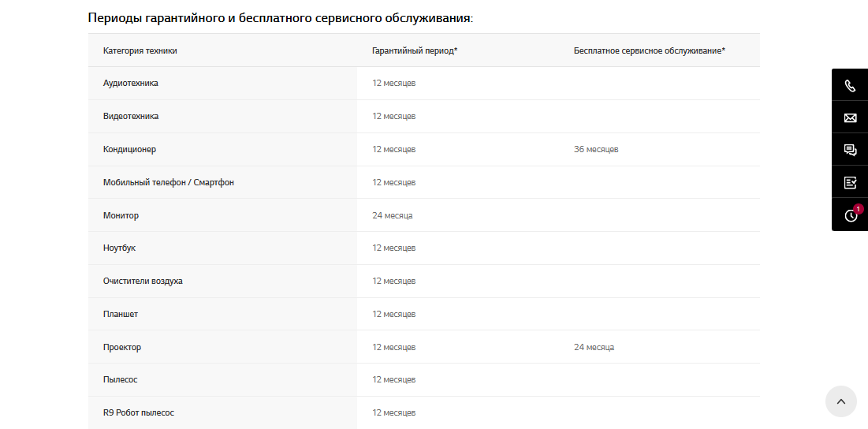Screen dimensions: 868x429
Task: Click the 'Монитор' row label
Action: (x=121, y=215)
